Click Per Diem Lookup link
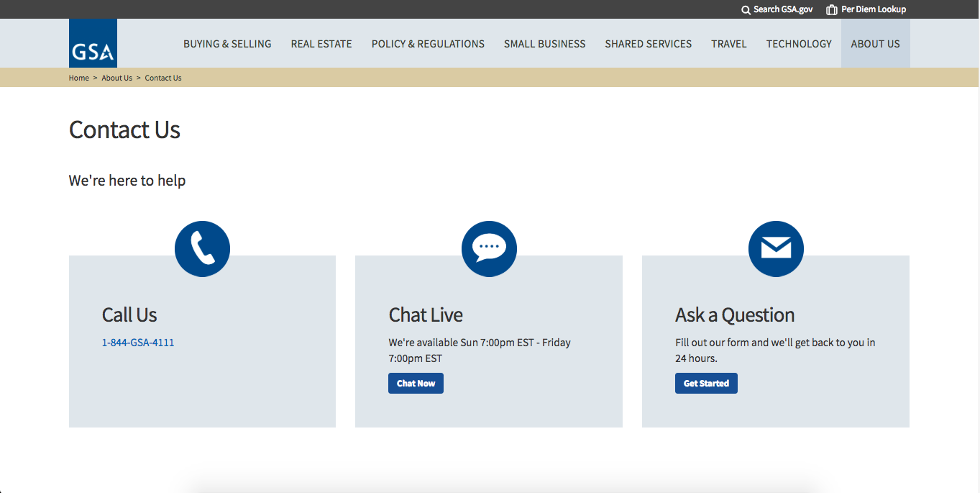 874,10
